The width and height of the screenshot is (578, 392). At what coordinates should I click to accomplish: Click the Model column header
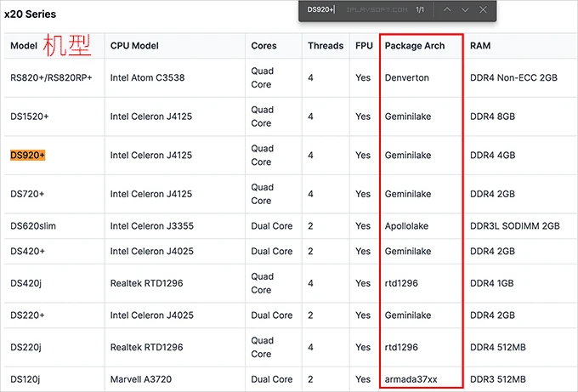point(24,46)
